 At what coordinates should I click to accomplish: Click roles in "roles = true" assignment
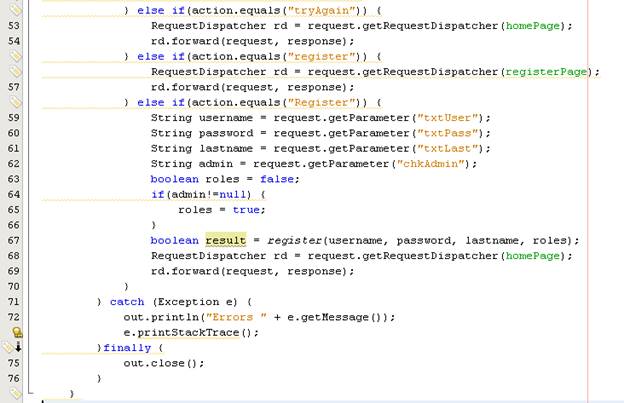click(195, 210)
